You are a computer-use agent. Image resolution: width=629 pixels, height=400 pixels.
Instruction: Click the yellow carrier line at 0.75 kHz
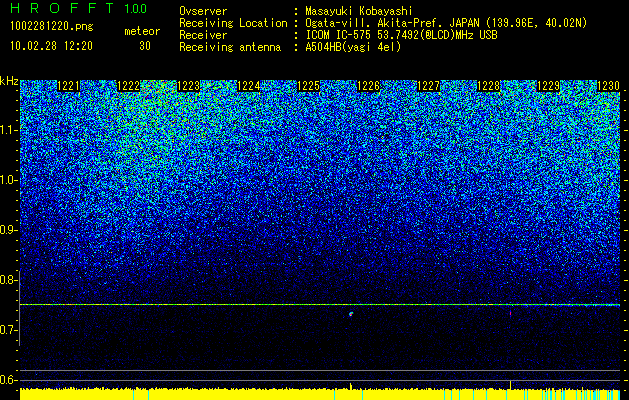320,305
